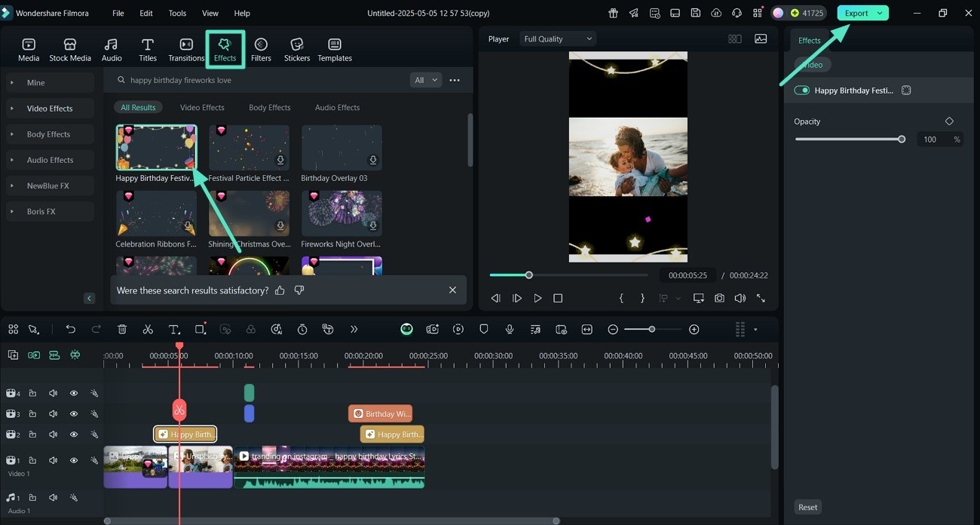
Task: Click the thumbs up feedback icon
Action: click(x=280, y=290)
